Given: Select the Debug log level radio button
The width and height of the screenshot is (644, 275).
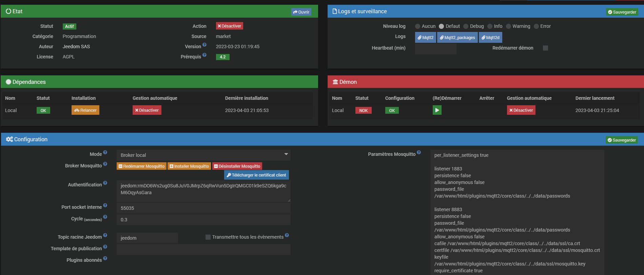Looking at the screenshot, I should pos(466,26).
